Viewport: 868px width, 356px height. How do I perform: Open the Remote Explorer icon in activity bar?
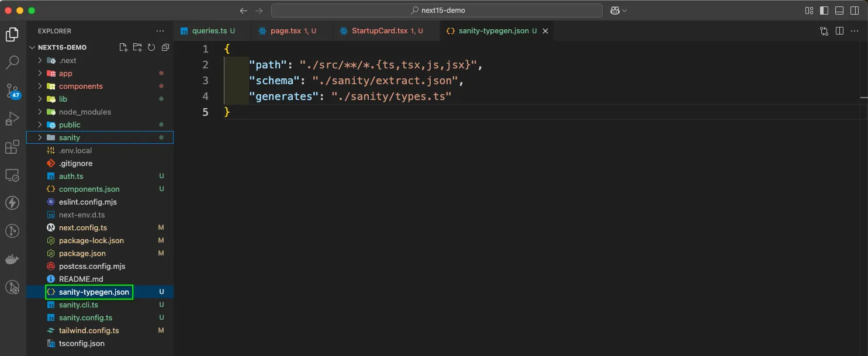tap(12, 175)
